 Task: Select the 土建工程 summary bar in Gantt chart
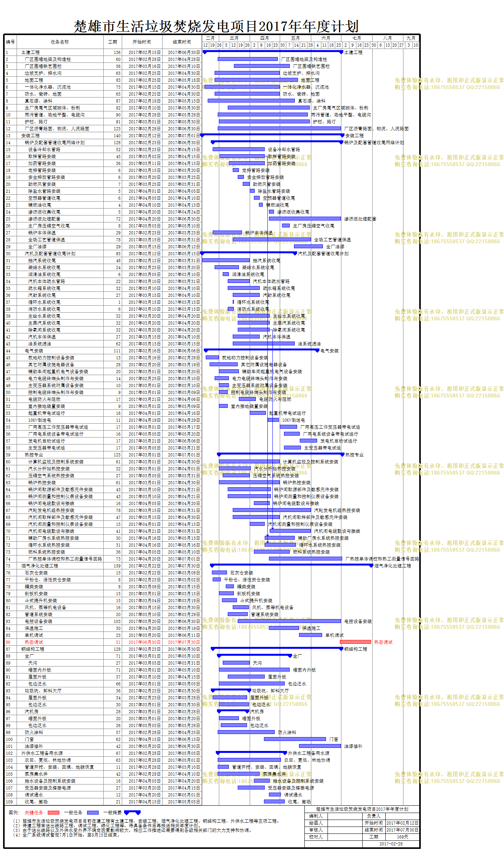pos(272,52)
